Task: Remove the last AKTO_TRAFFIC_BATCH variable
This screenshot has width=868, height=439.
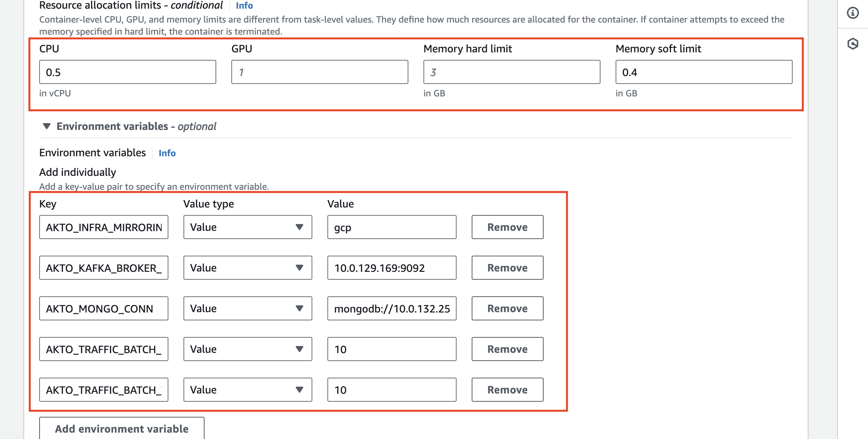Action: coord(507,390)
